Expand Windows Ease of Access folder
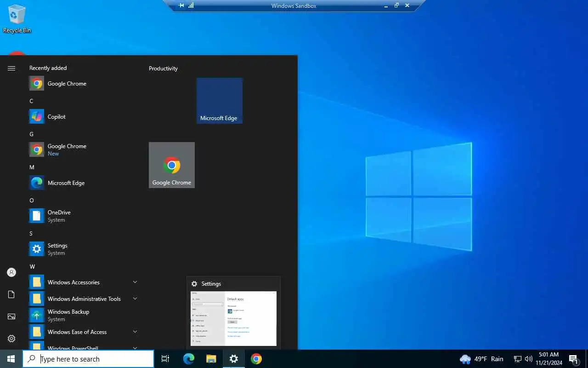Screen dimensions: 588x368 (84, 332)
